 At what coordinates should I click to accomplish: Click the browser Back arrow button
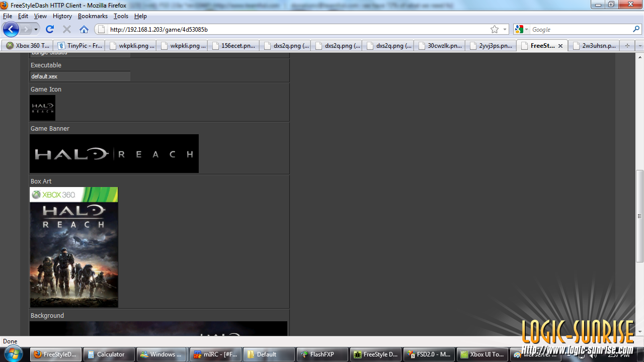[11, 30]
